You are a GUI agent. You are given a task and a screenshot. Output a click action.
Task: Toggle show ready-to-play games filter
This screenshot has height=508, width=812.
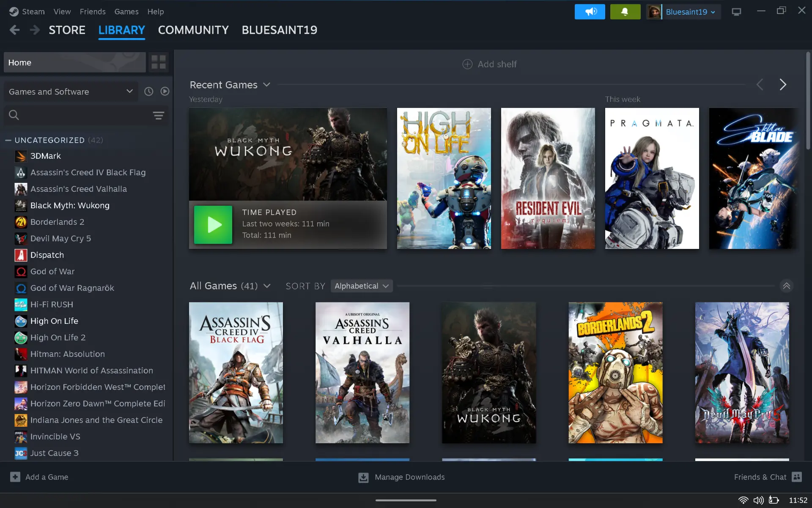click(165, 91)
